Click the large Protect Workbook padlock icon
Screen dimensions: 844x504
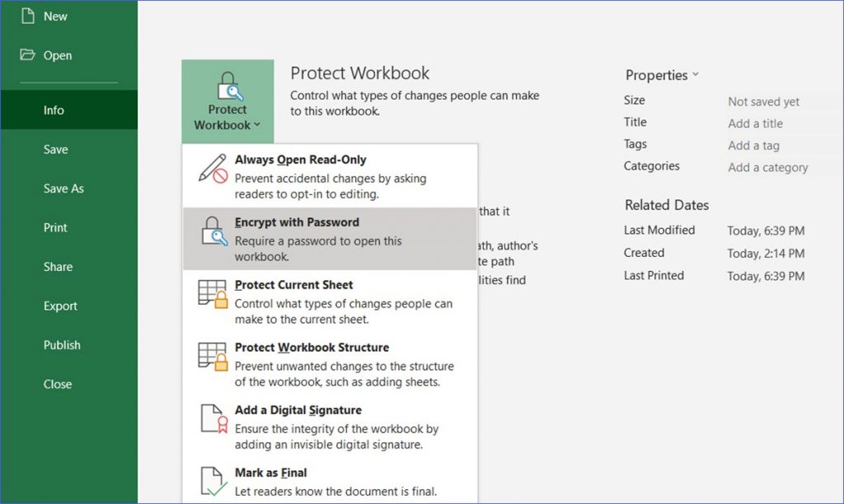[227, 86]
